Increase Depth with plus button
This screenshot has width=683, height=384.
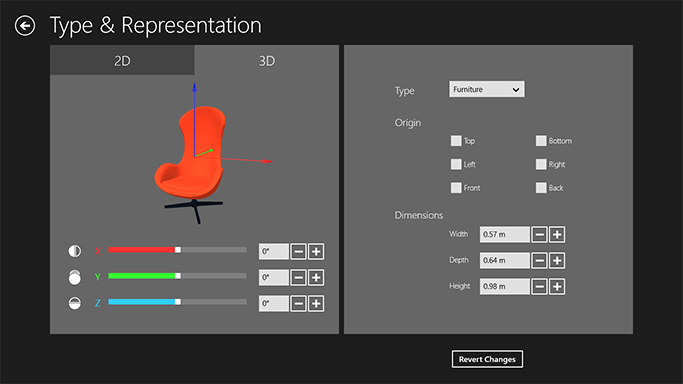coord(557,261)
